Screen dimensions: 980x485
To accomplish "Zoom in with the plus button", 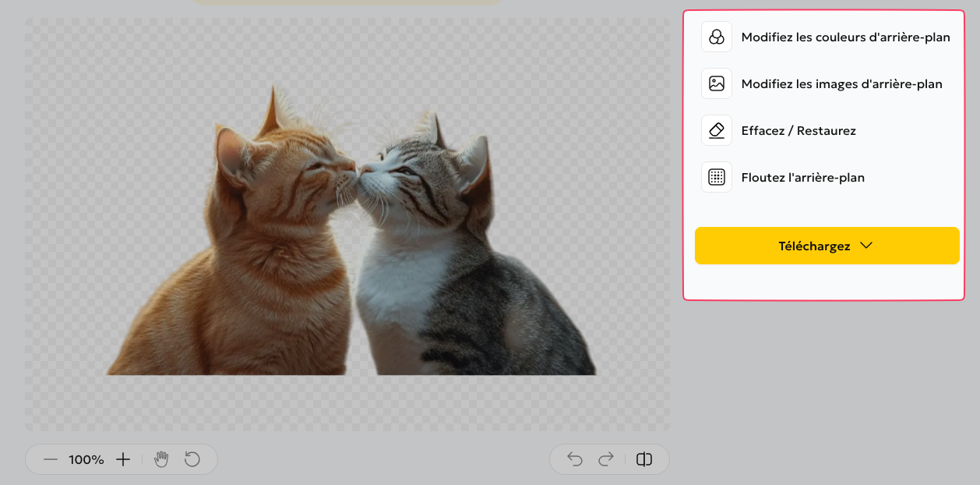I will [123, 459].
